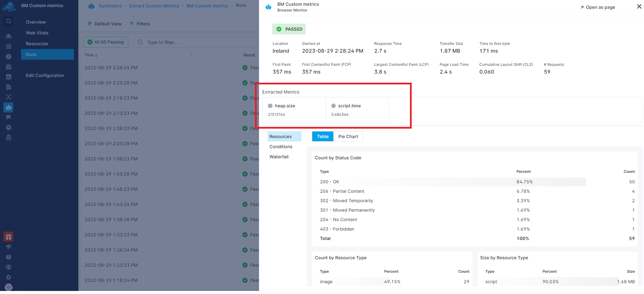Open the flag icon in sidebar
Image resolution: width=644 pixels, height=294 pixels.
coord(9,117)
